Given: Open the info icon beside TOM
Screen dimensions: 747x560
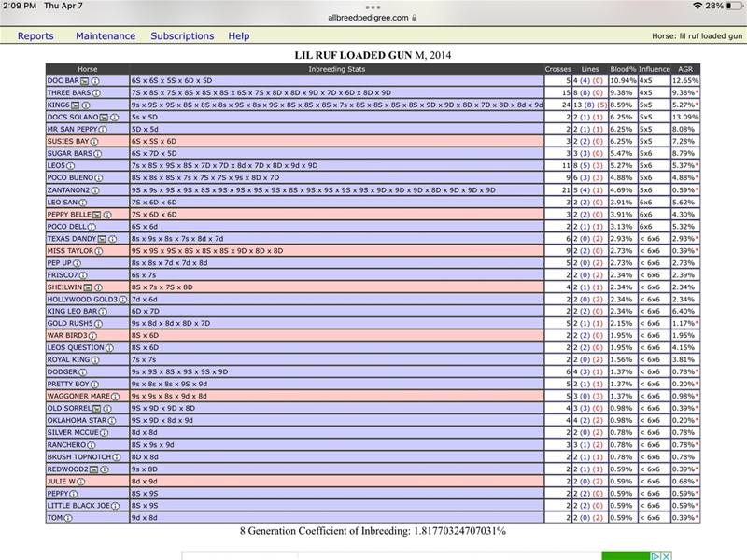Looking at the screenshot, I should click(68, 518).
